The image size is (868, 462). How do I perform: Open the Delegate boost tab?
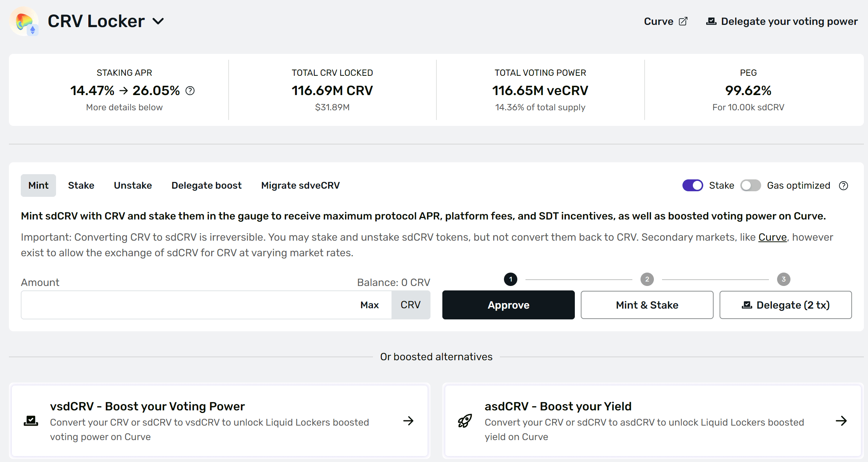pyautogui.click(x=206, y=185)
